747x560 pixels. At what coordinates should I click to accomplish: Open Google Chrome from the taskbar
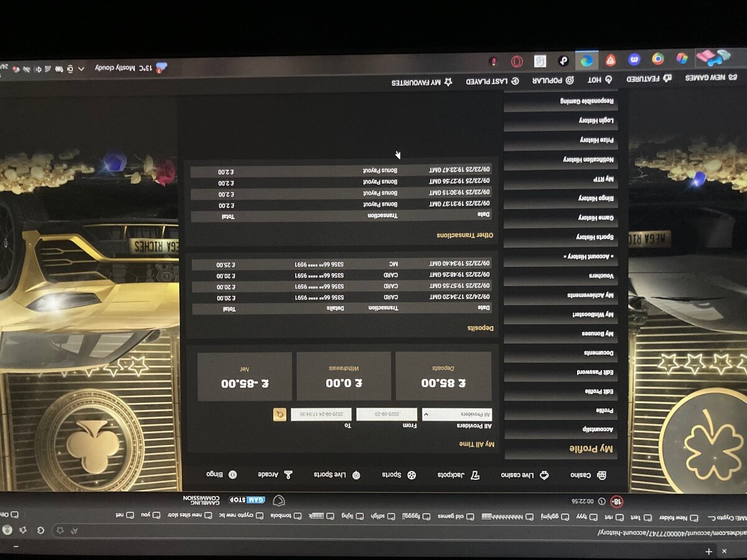[658, 60]
